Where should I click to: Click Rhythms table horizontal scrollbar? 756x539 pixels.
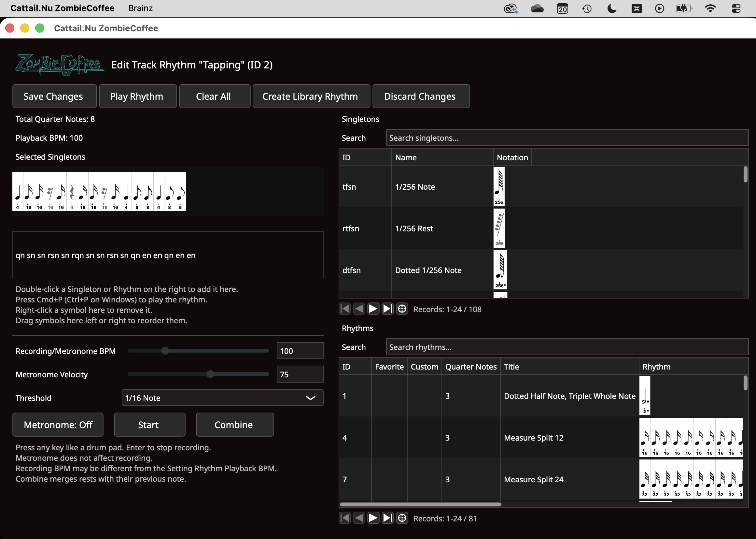point(420,504)
